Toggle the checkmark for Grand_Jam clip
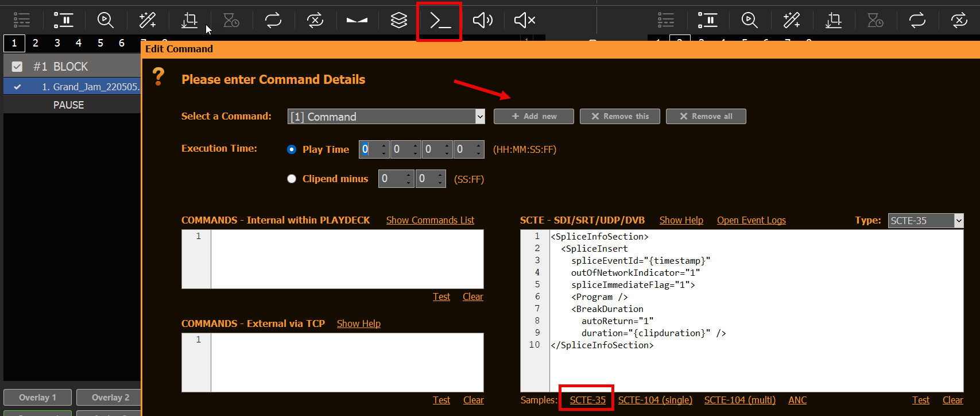The image size is (980, 416). point(17,87)
